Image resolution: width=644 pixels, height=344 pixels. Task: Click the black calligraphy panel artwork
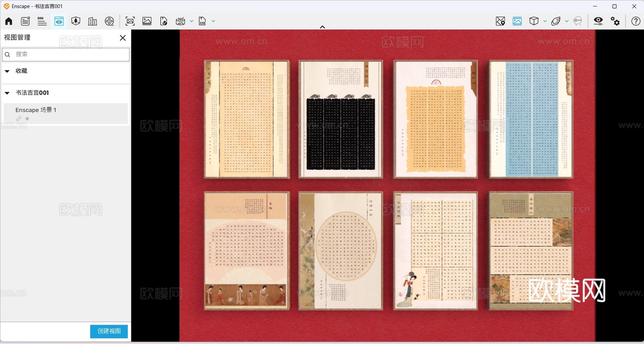click(341, 119)
